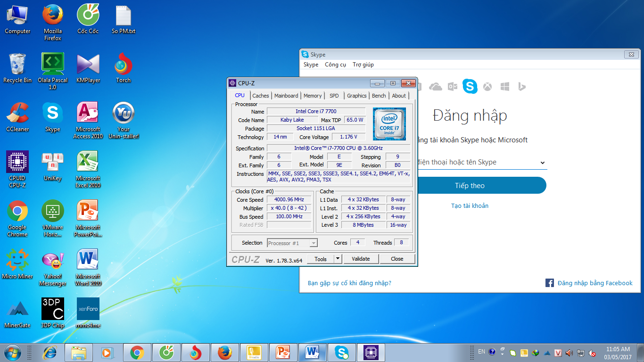The height and width of the screenshot is (362, 644).
Task: Select the So PM.txt file on desktop
Action: pos(123,19)
